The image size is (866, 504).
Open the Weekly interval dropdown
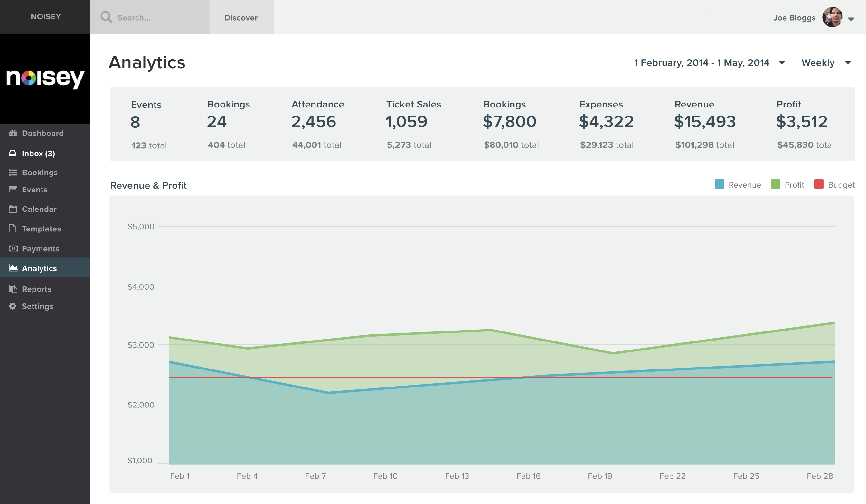click(x=826, y=63)
